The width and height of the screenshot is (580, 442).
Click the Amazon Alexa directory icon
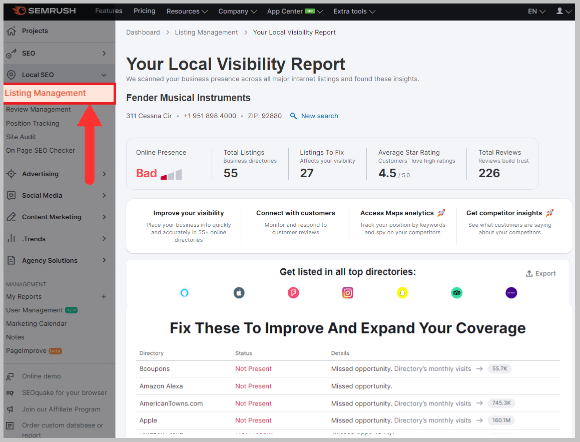184,293
